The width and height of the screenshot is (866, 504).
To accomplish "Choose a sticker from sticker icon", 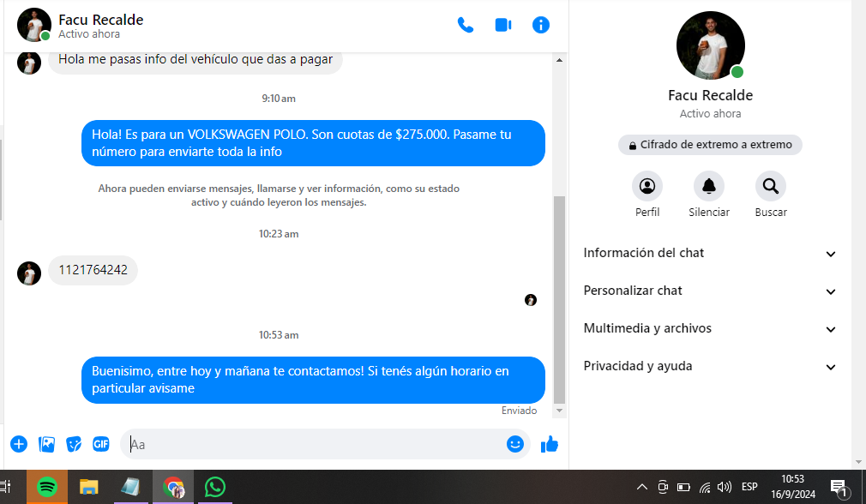I will coord(74,444).
